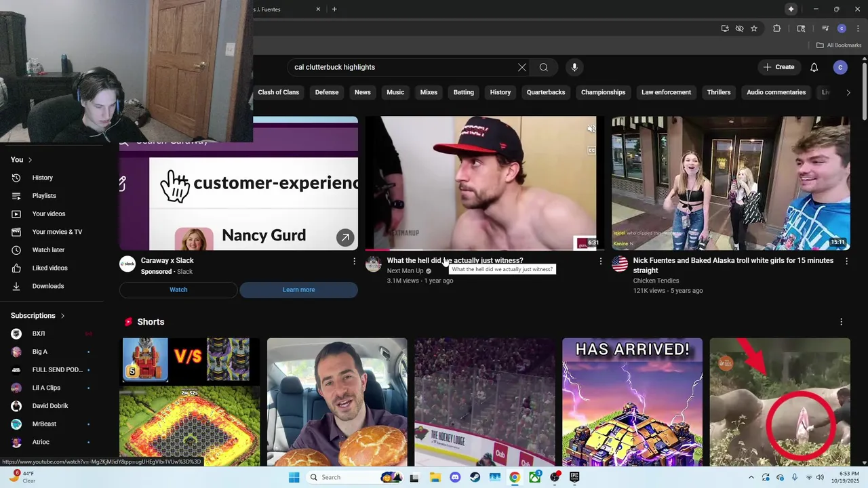Open the ad link arrow on Nancy Gurd thumbnail
868x488 pixels.
345,237
